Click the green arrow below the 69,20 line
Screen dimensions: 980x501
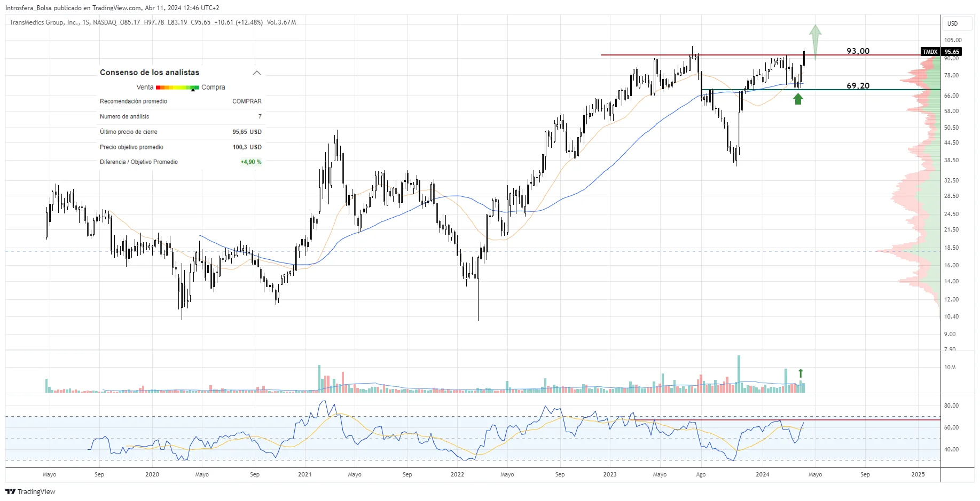pos(798,99)
